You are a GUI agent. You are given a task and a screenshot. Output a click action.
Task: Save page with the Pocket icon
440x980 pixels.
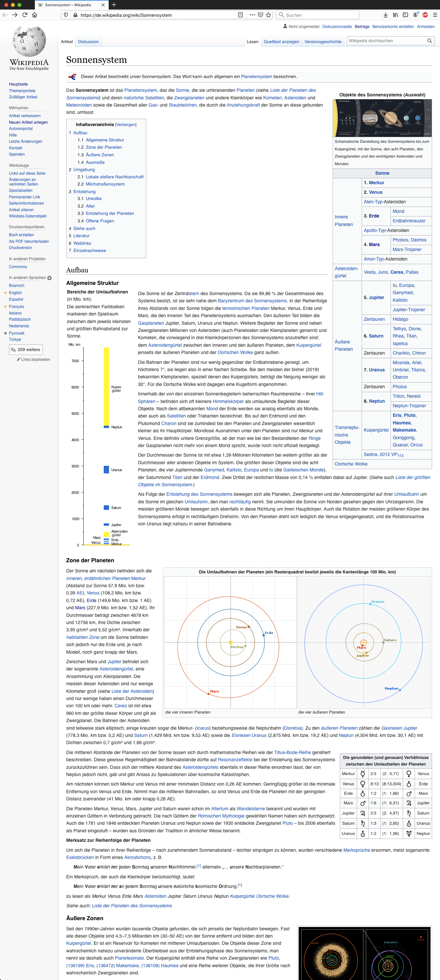point(261,15)
